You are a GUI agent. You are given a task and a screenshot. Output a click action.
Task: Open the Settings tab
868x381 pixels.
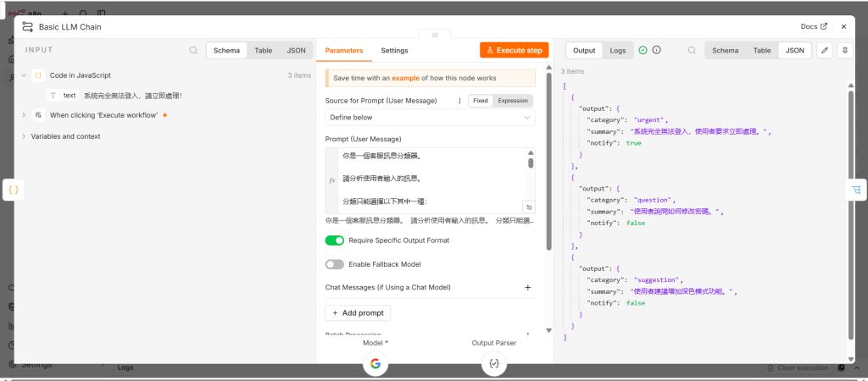[x=394, y=50]
